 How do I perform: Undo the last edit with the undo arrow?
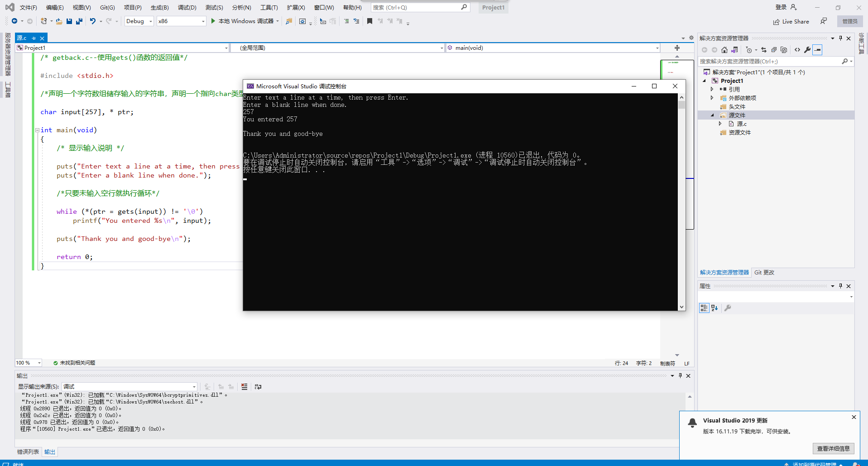click(93, 21)
